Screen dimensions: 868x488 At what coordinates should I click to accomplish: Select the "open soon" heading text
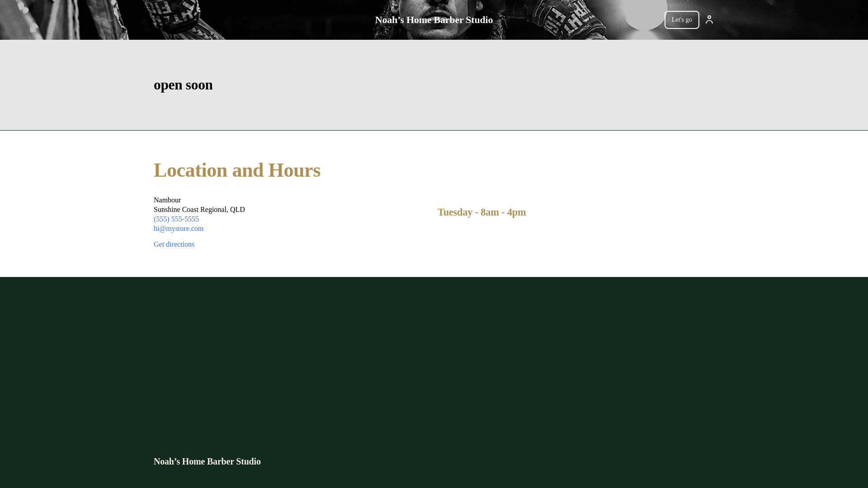tap(183, 84)
